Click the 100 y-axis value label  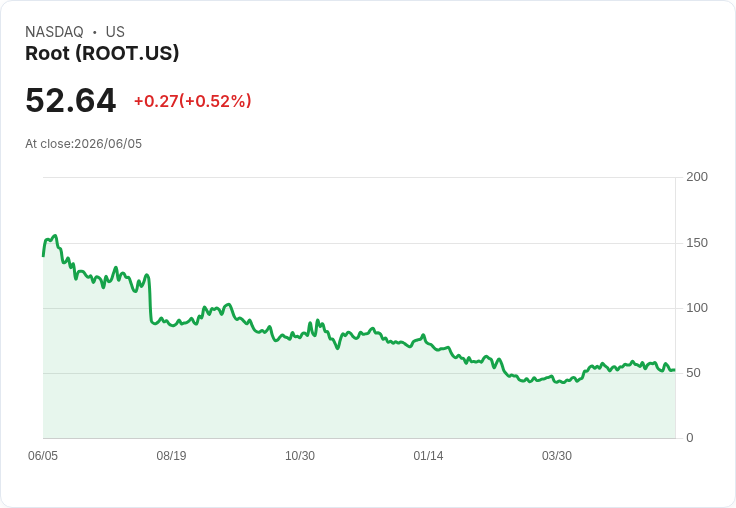click(697, 308)
